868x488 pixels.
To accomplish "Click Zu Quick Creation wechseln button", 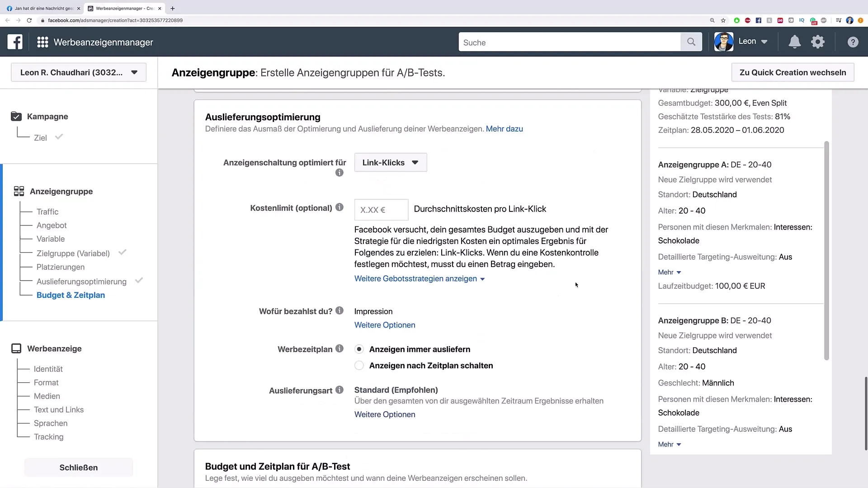I will pos(793,72).
